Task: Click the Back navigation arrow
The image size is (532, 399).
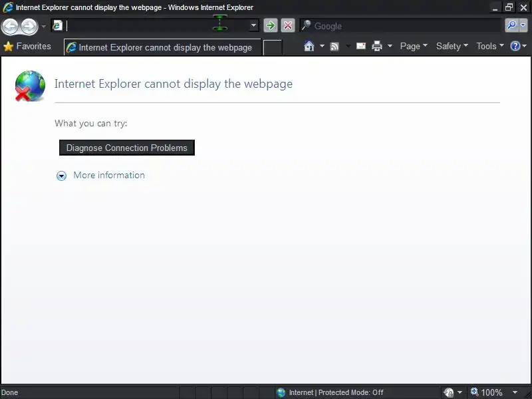Action: pos(10,26)
